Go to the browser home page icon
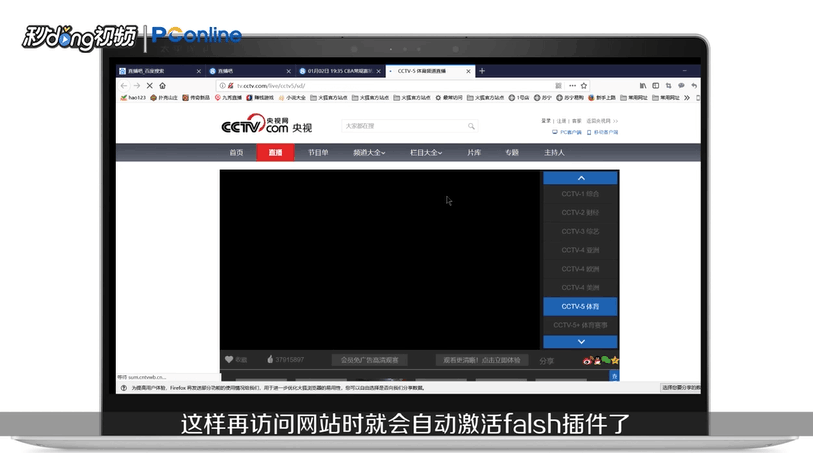This screenshot has width=813, height=453. 162,86
